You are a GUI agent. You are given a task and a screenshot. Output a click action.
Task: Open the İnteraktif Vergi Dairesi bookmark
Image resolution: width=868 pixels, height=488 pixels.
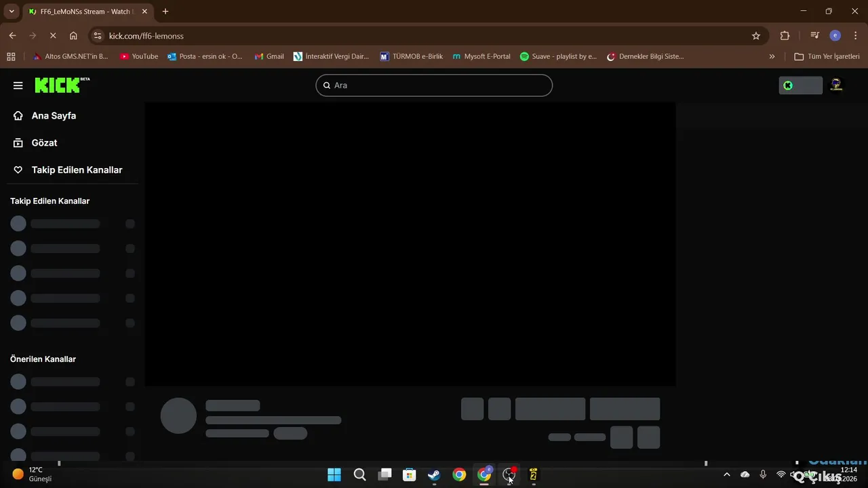tap(331, 56)
